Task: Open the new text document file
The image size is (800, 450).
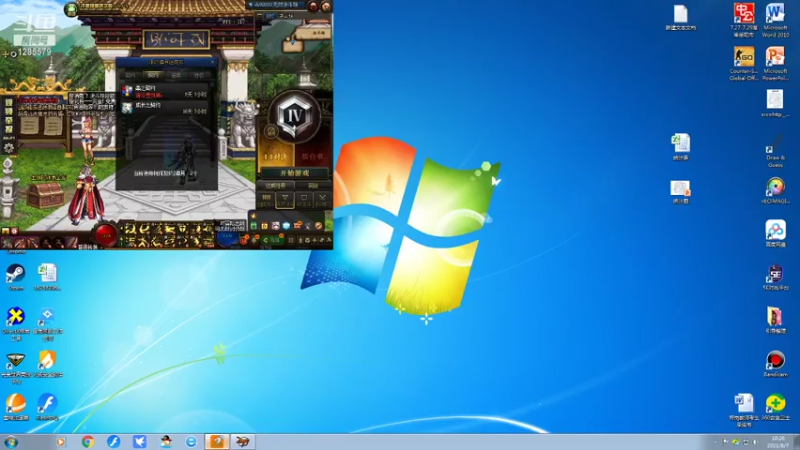Action: pyautogui.click(x=680, y=17)
